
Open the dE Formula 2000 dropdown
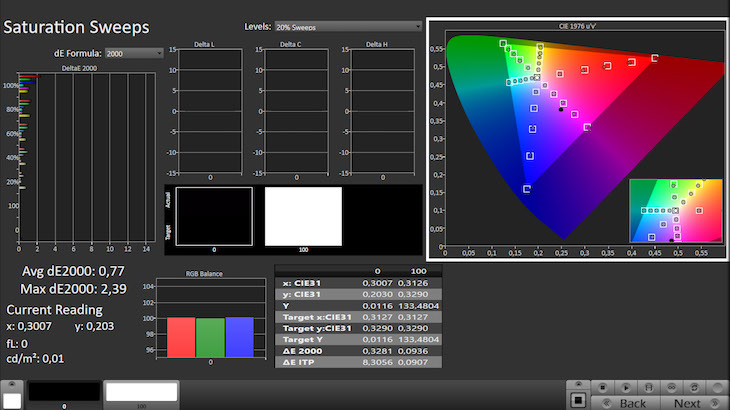[x=134, y=54]
